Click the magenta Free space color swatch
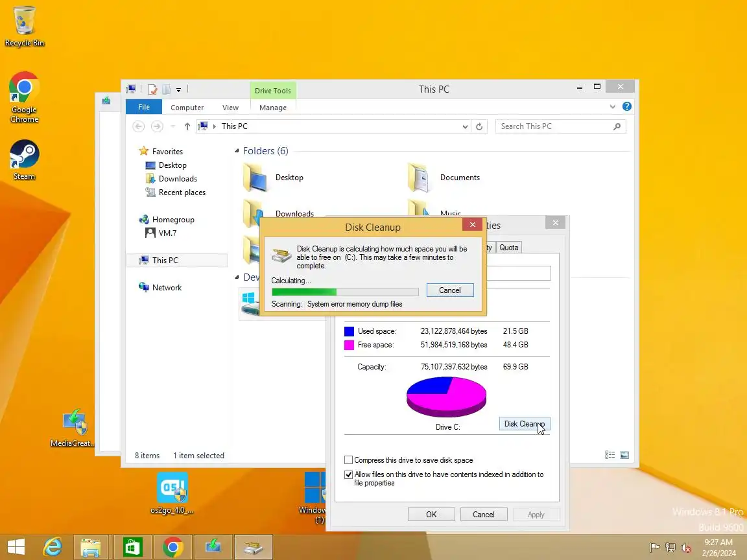Screen dimensions: 747x560 pos(350,345)
